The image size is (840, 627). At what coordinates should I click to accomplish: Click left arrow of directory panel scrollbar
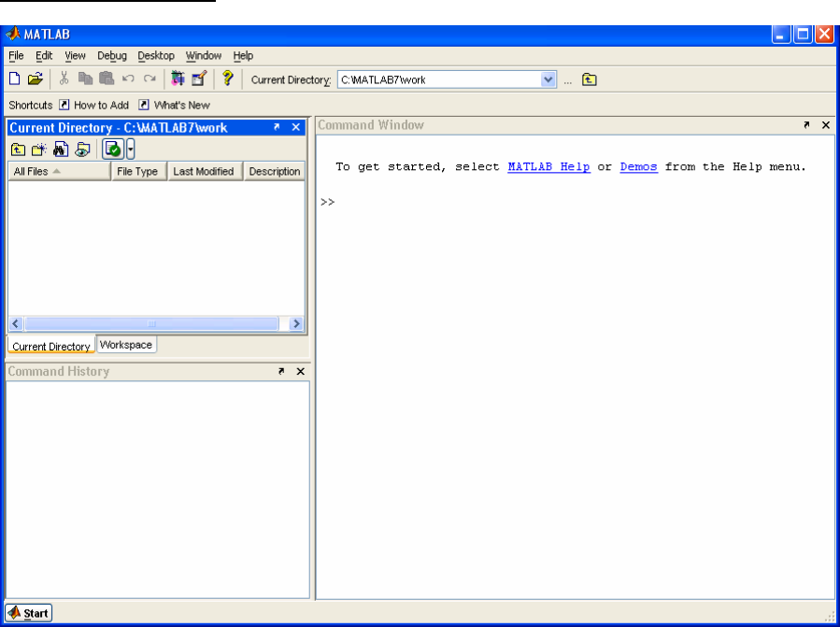click(x=16, y=323)
